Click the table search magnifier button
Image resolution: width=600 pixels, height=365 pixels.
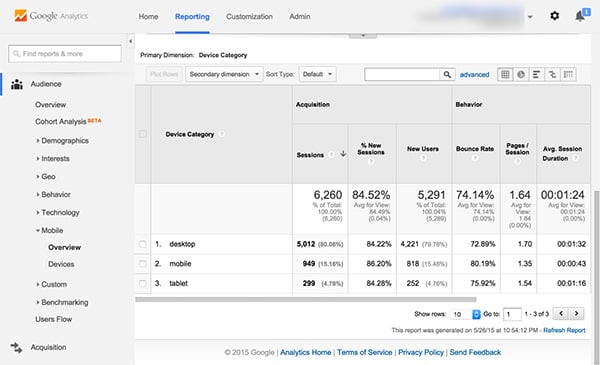pyautogui.click(x=447, y=74)
